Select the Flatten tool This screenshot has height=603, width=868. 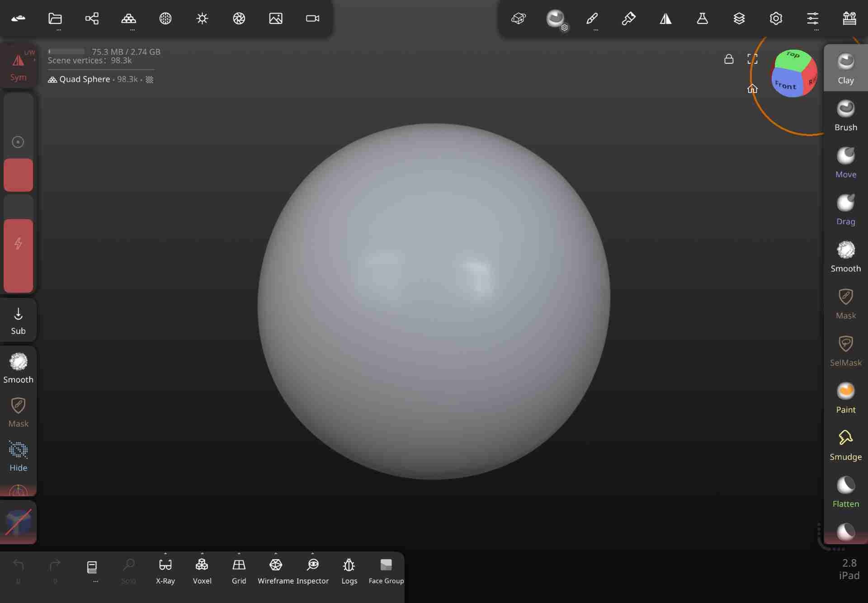tap(845, 492)
